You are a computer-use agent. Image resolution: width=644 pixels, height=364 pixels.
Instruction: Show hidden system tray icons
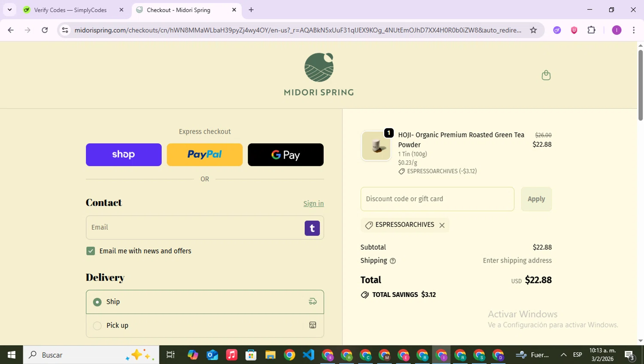pyautogui.click(x=563, y=355)
